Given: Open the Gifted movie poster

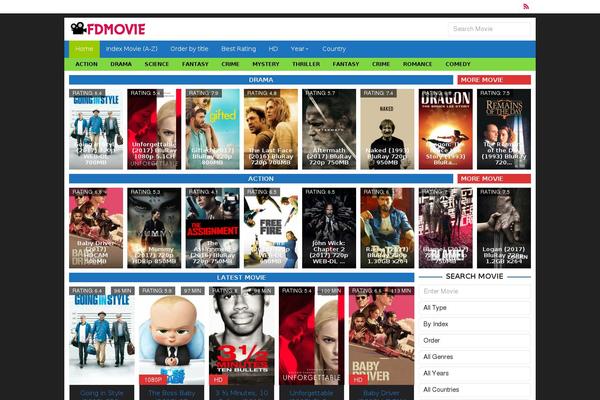Looking at the screenshot, I should pyautogui.click(x=212, y=129).
